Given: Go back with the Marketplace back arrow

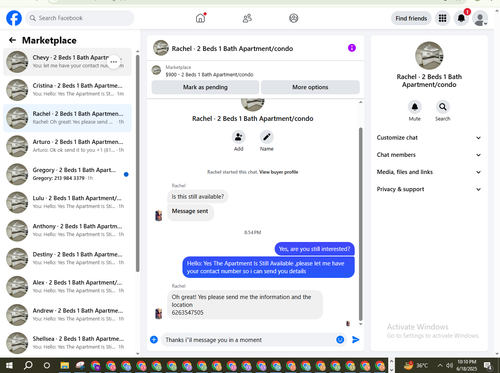Looking at the screenshot, I should 12,40.
